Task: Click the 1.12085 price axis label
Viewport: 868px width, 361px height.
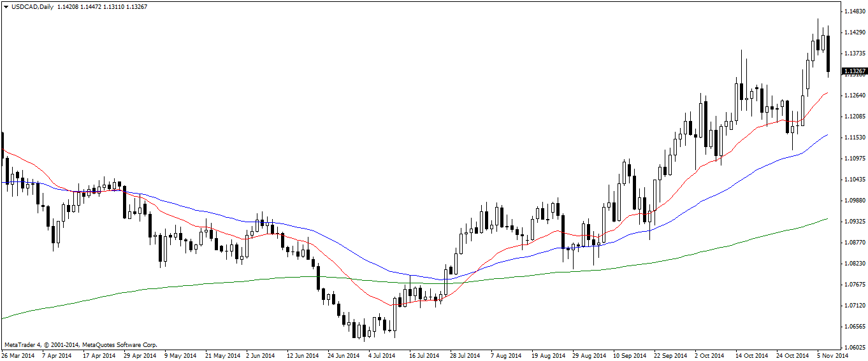Action: click(854, 117)
